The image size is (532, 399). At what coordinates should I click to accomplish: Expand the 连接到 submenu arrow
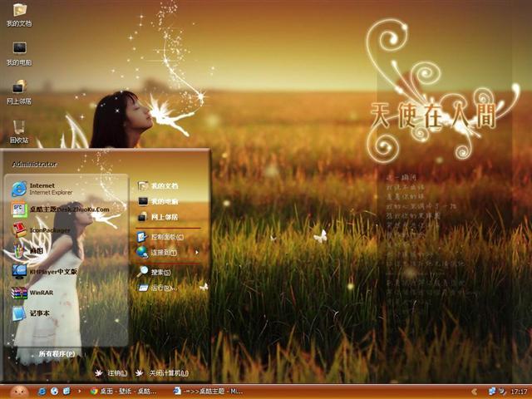pos(197,253)
